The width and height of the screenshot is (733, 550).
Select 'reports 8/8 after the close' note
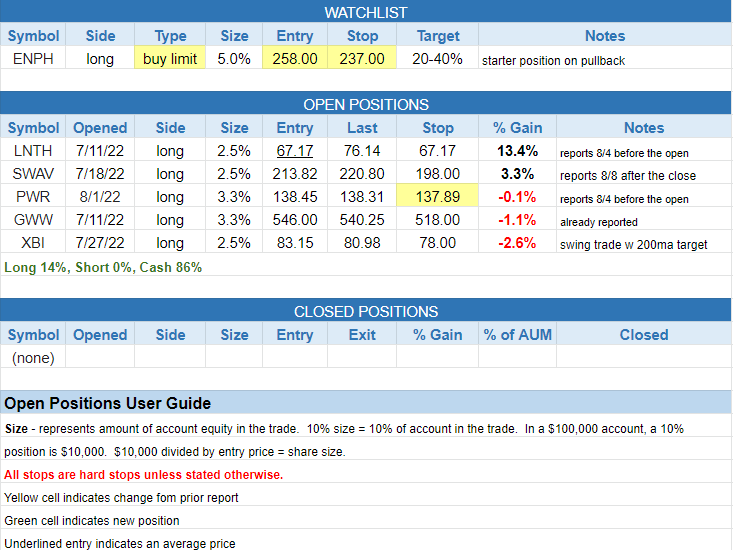[628, 176]
